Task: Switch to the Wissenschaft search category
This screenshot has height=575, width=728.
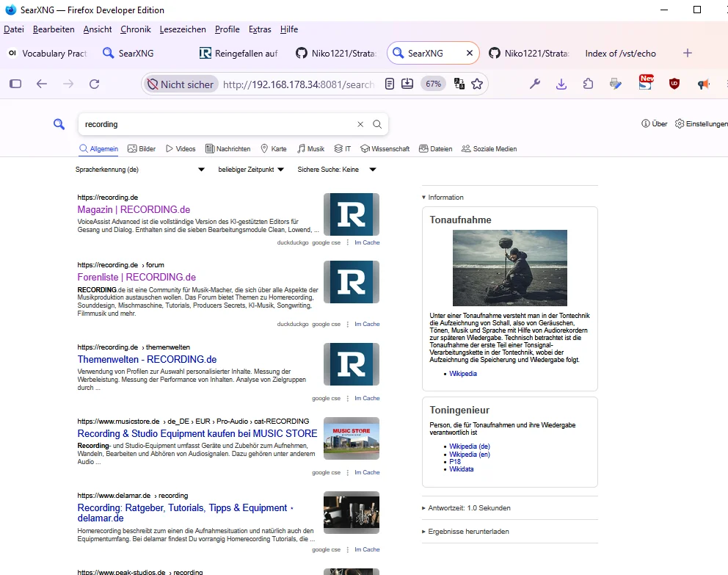Action: click(385, 148)
